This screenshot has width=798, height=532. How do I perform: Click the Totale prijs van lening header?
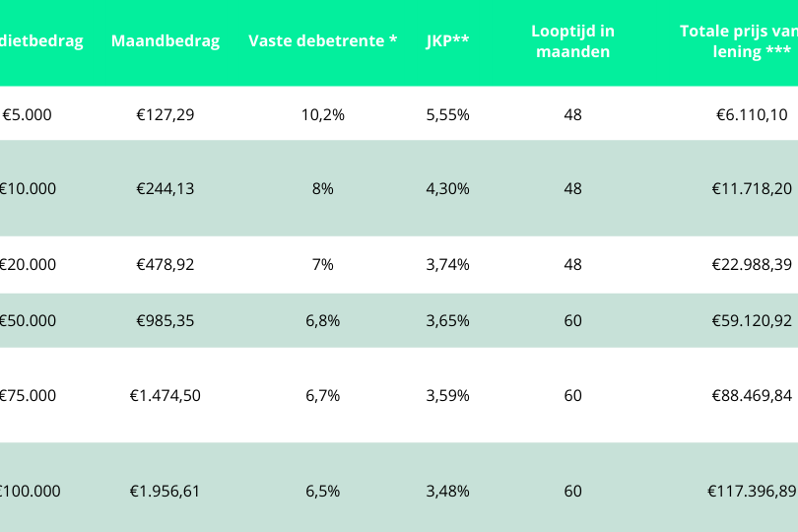(739, 41)
